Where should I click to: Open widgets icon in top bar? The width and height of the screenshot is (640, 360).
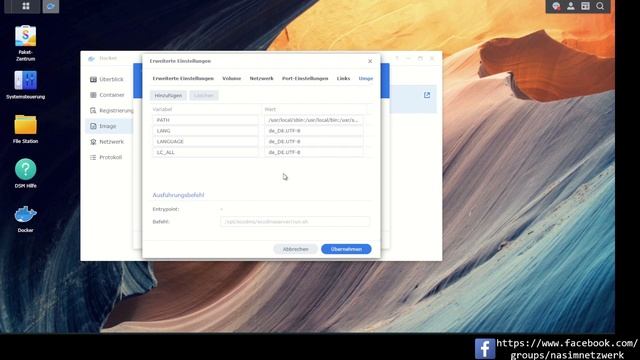pos(585,6)
